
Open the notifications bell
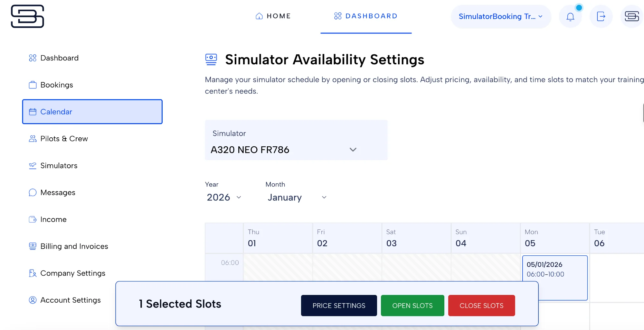[570, 16]
